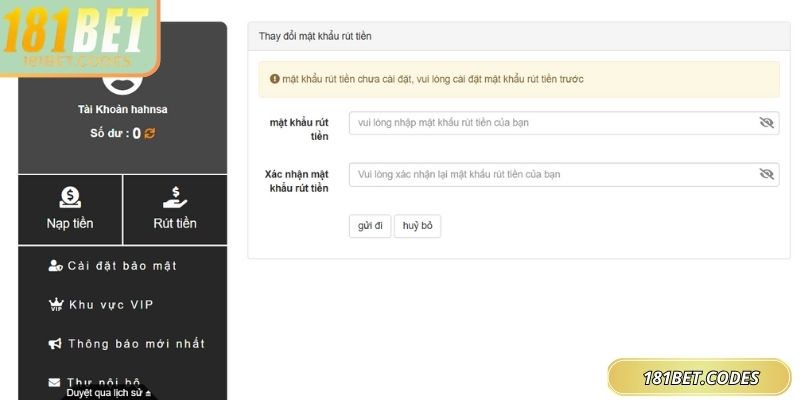800x400 pixels.
Task: Click the yellow alert message text
Action: click(433, 79)
